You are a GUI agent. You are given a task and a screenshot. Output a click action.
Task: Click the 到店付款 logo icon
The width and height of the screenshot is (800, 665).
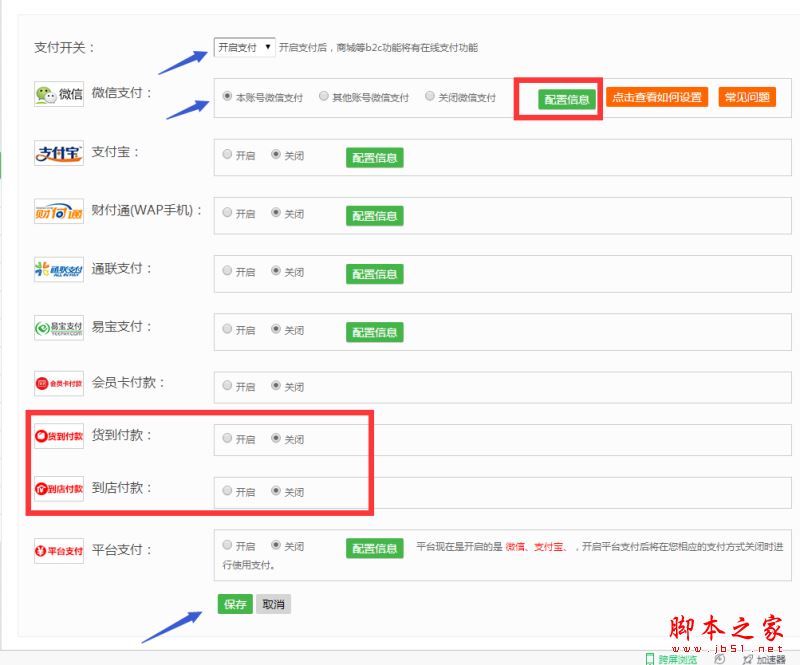click(59, 489)
